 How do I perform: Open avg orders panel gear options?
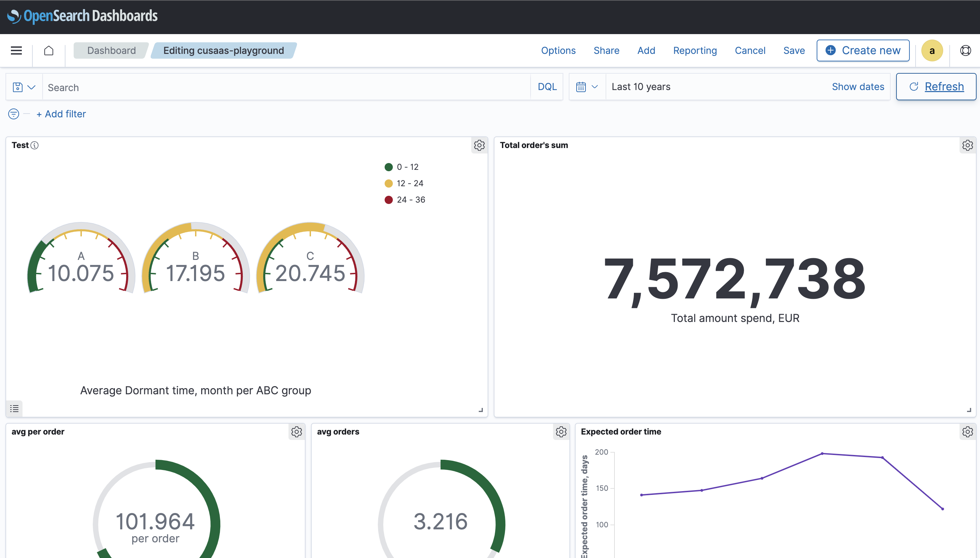[561, 432]
